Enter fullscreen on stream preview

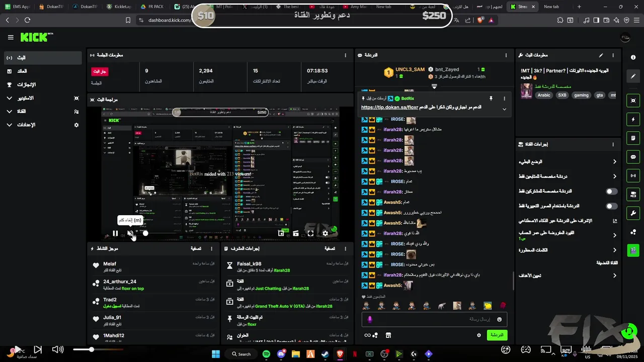coord(310,233)
